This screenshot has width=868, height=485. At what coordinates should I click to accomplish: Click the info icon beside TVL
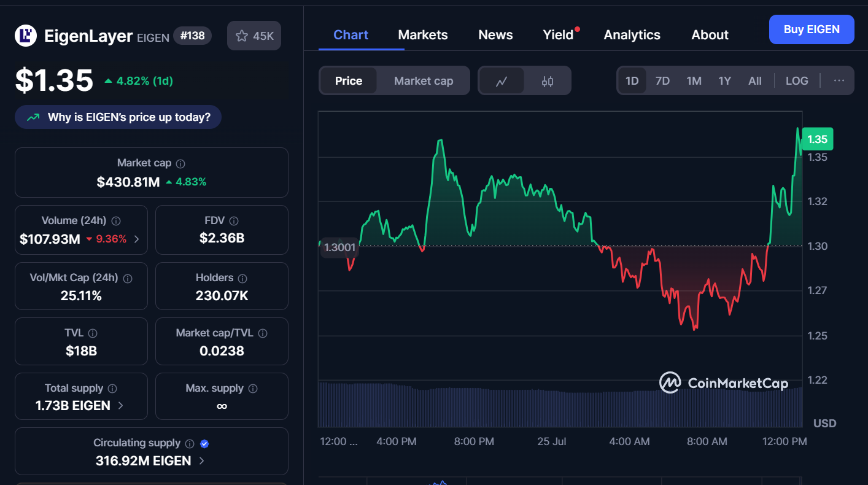click(93, 333)
